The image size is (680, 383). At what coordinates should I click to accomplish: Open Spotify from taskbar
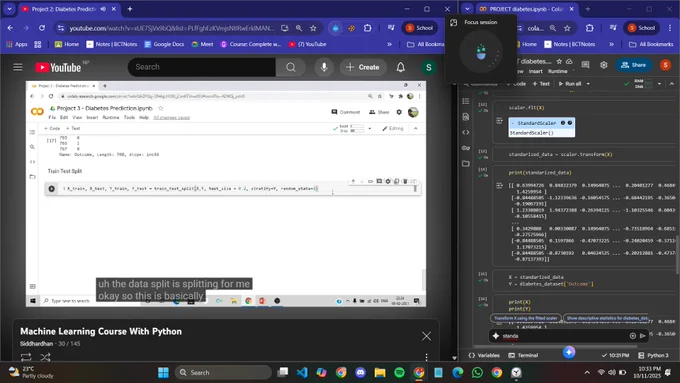click(x=399, y=373)
